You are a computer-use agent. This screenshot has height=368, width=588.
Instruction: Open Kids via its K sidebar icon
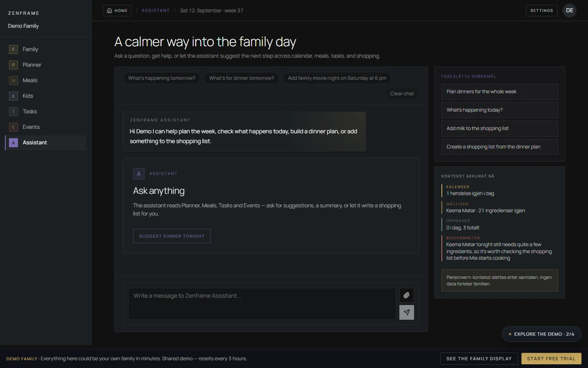point(13,96)
